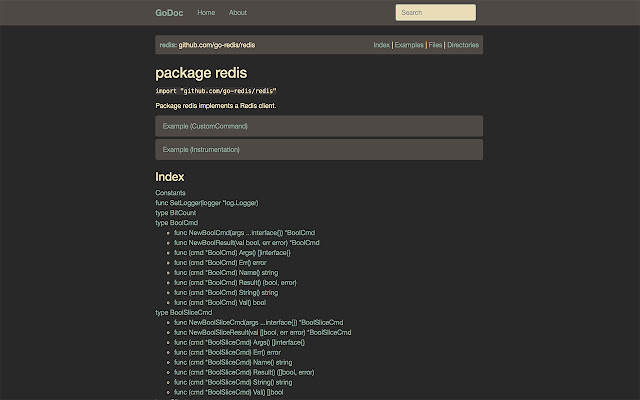The height and width of the screenshot is (400, 640).
Task: Go to the Home nav item
Action: point(206,13)
